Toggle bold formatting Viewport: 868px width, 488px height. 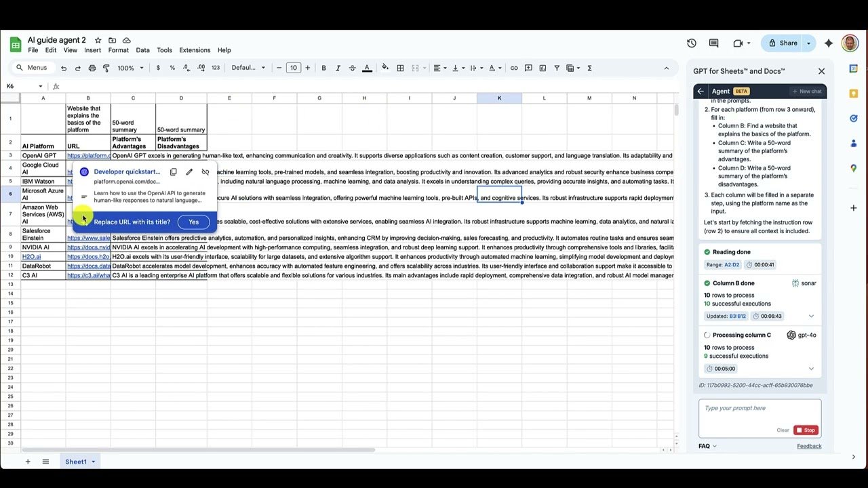coord(323,68)
